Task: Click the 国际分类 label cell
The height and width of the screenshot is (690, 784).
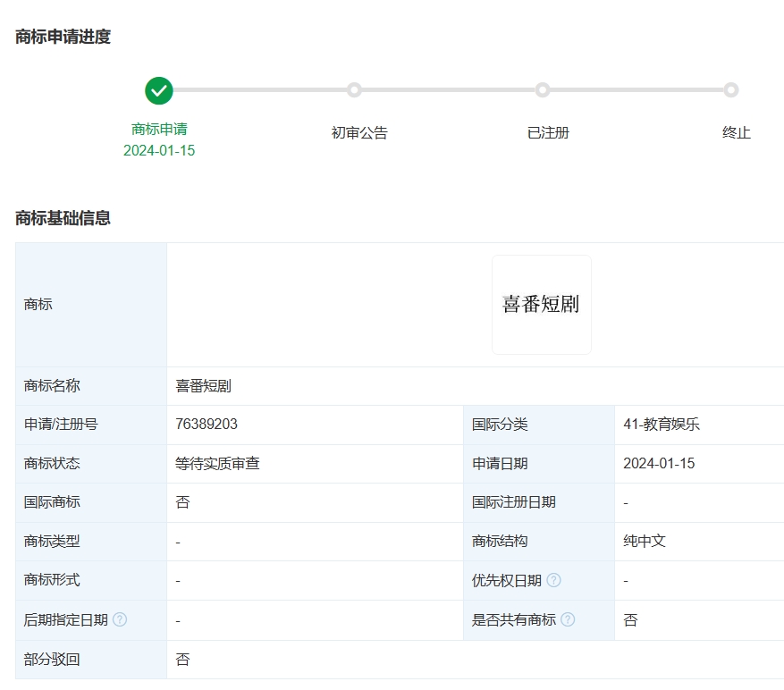Action: click(x=539, y=425)
